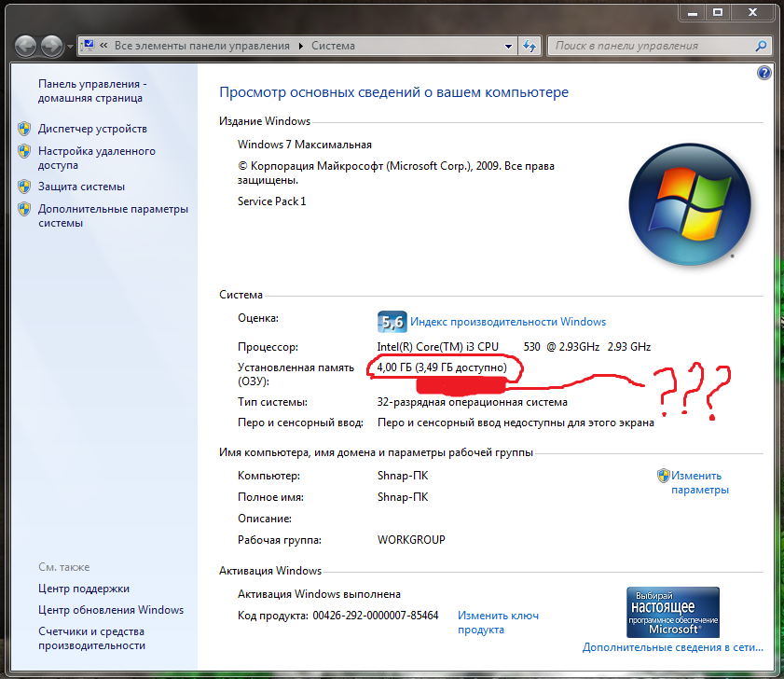Screen dimensions: 784x679
Task: Click product code '00426-292-0000007-85464'
Action: [376, 616]
